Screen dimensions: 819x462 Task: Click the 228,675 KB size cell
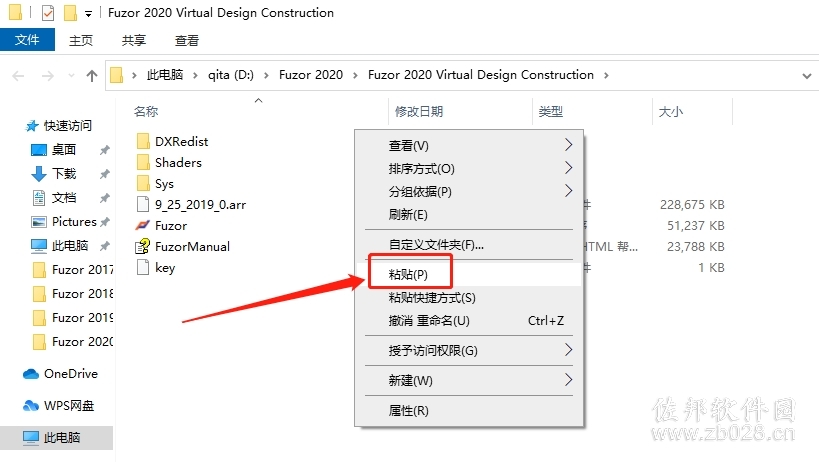click(692, 204)
